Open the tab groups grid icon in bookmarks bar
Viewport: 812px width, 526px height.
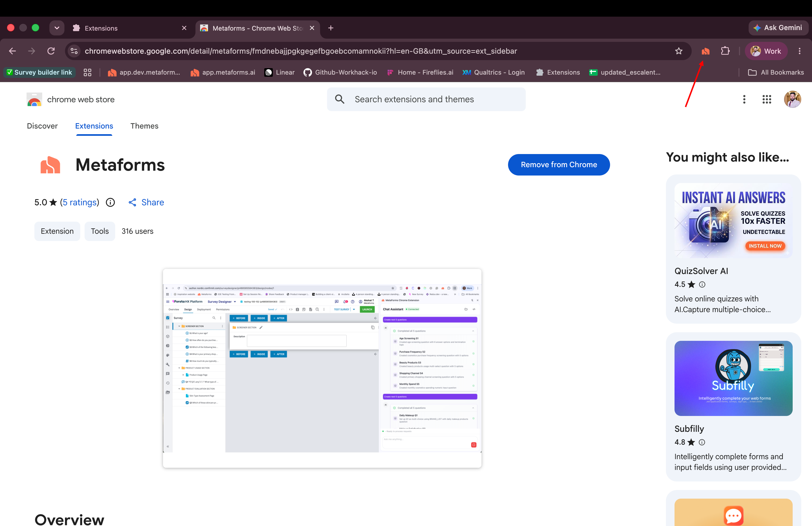(87, 72)
